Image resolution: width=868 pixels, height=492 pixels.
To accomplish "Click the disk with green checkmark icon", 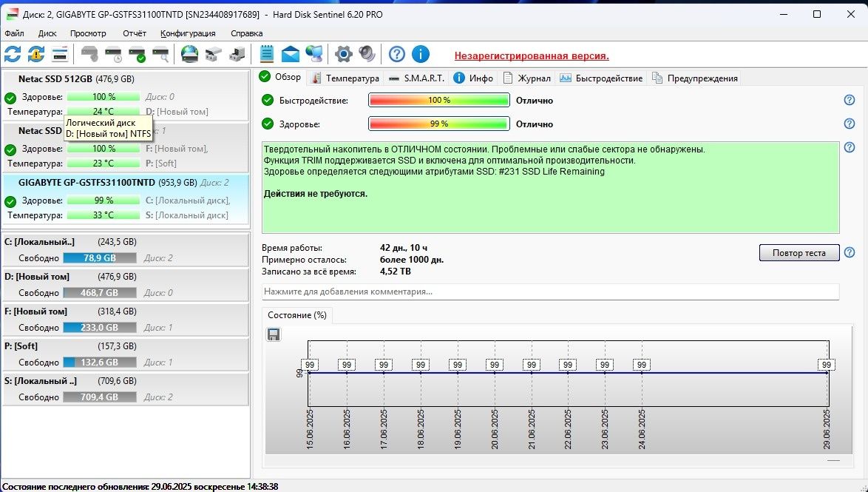I will (138, 54).
